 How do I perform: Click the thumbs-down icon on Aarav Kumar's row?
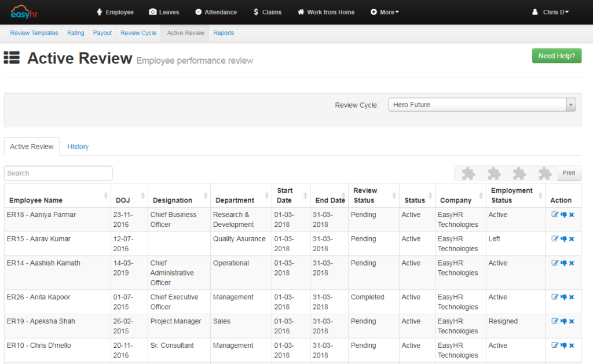pos(563,239)
